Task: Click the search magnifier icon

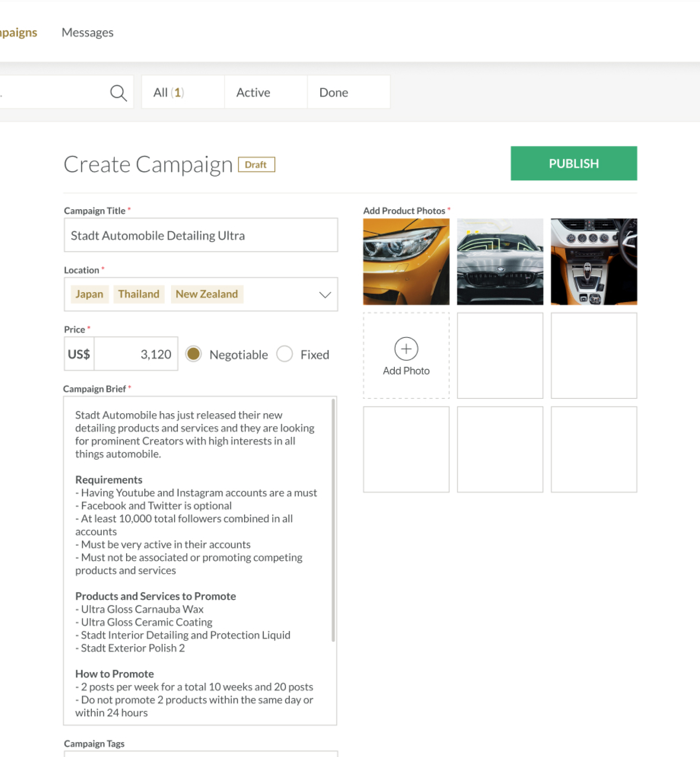Action: 118,93
